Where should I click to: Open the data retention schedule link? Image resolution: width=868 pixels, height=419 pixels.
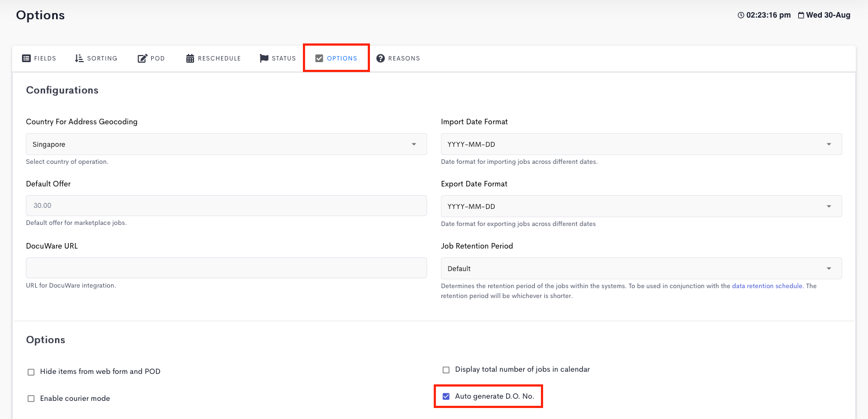(767, 286)
